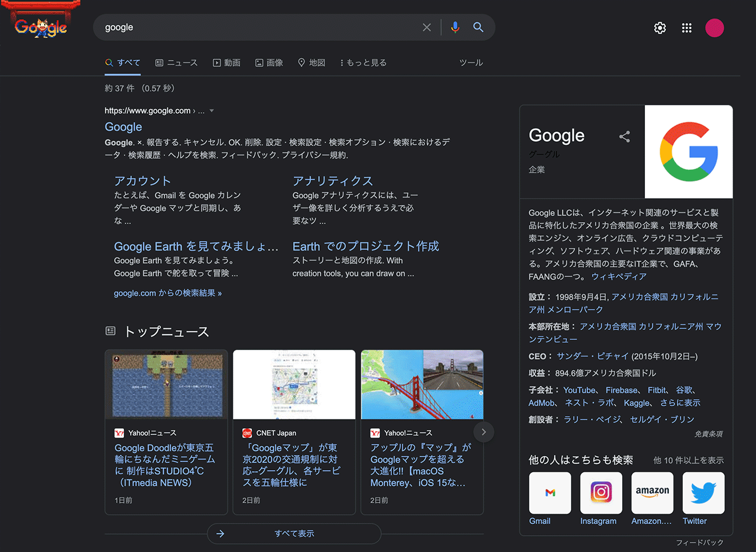Open the ツール options
Image resolution: width=756 pixels, height=552 pixels.
471,63
